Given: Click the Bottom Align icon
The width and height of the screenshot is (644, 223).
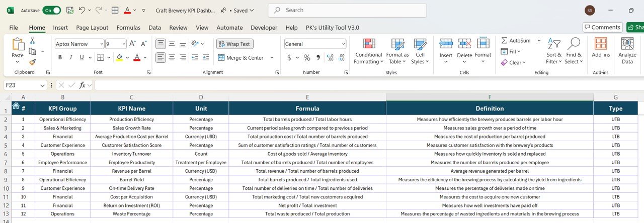Looking at the screenshot, I should (183, 44).
